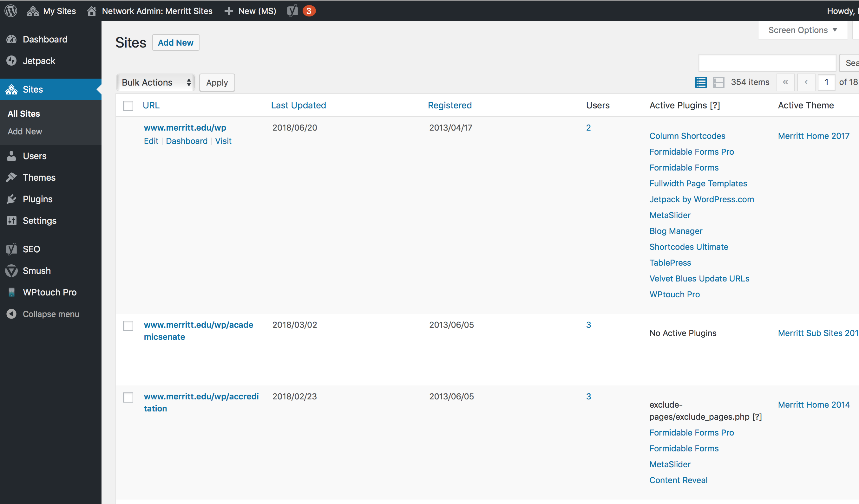Click the Apply button
Image resolution: width=859 pixels, height=504 pixels.
coord(217,82)
